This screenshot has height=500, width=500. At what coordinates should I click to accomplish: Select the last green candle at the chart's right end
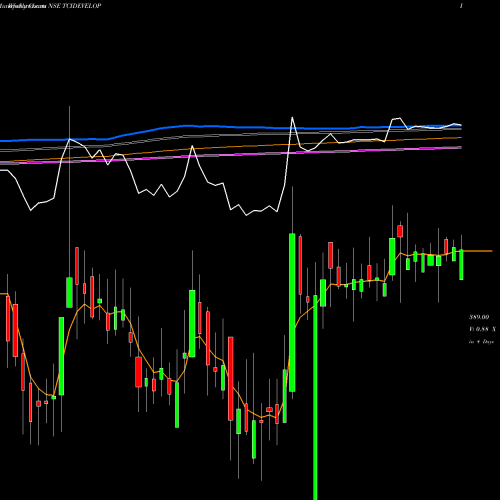coord(461,265)
